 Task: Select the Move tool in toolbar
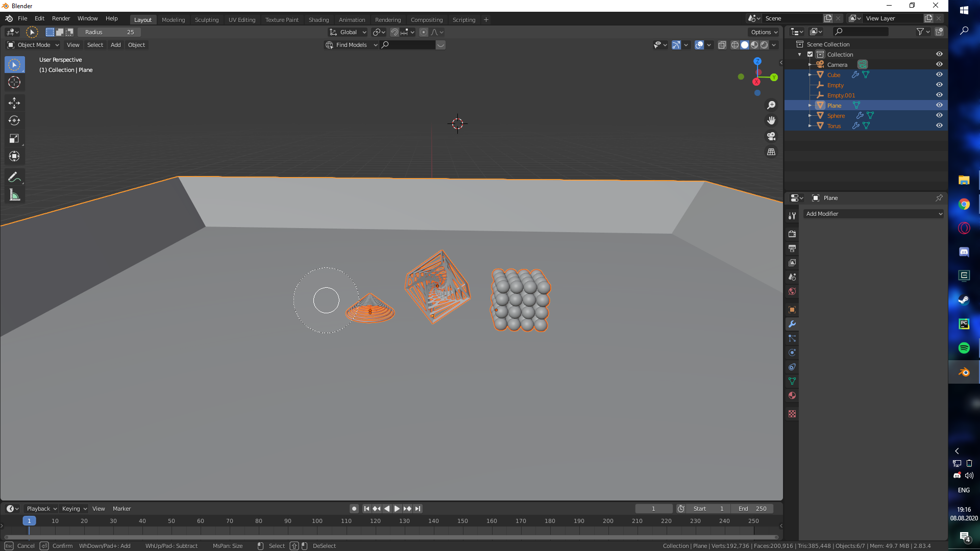[x=15, y=102]
